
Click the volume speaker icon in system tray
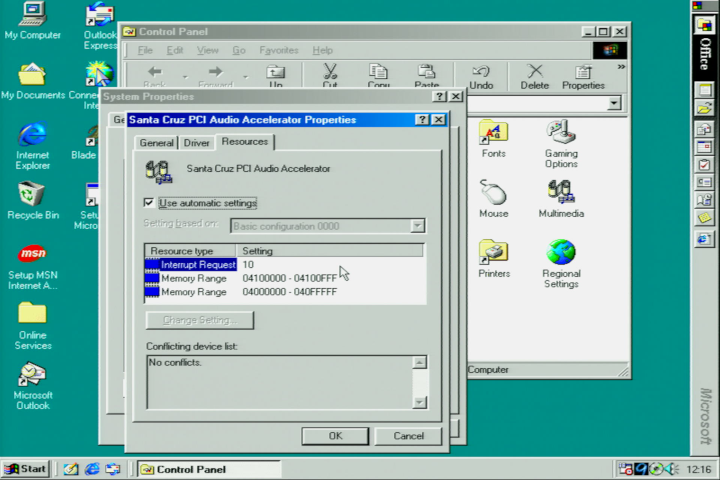point(672,469)
